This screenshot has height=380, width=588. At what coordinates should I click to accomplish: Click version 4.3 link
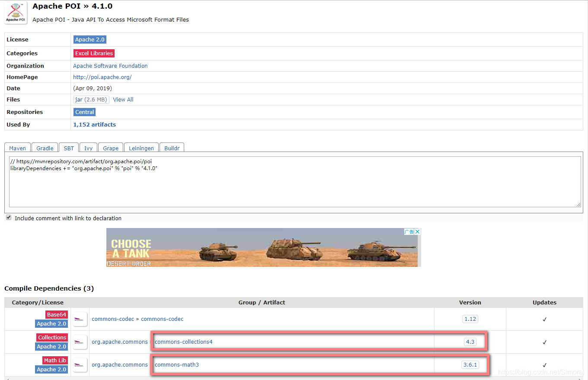[470, 342]
